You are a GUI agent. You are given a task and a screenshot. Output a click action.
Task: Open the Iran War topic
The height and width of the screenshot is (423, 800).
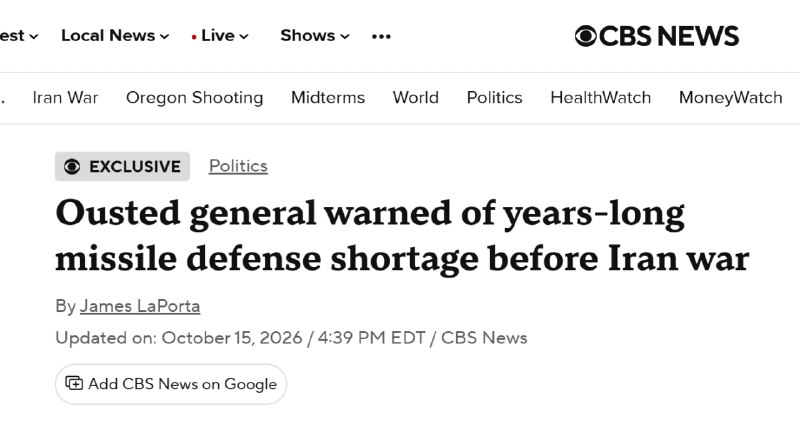tap(65, 97)
